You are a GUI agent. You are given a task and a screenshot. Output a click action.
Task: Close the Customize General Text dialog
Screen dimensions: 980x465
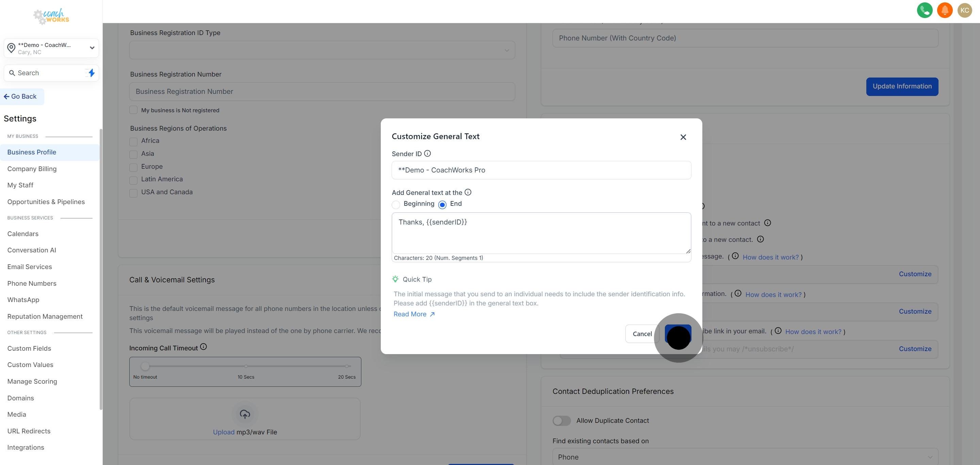[x=683, y=137]
